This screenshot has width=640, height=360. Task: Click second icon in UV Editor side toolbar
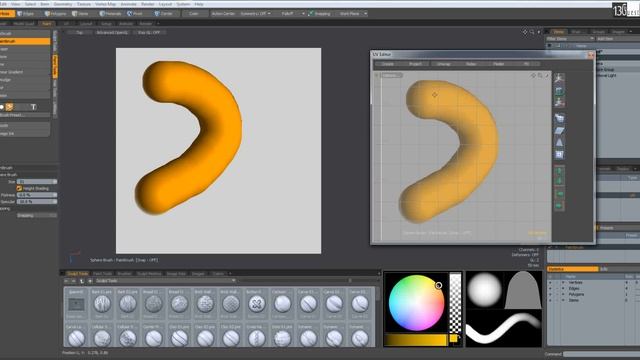pos(559,91)
